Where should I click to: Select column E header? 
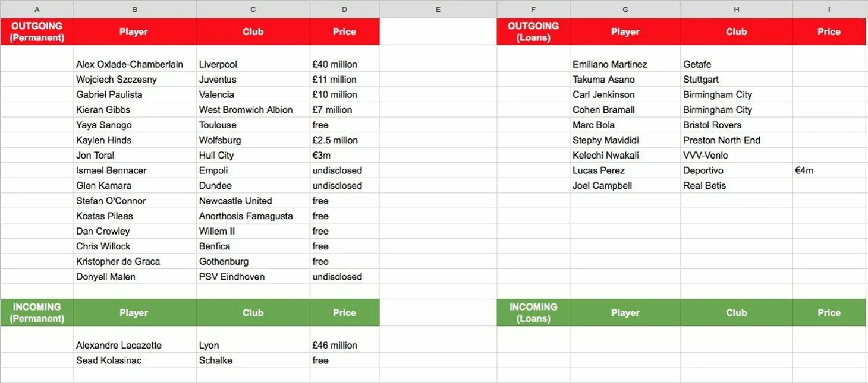(438, 9)
